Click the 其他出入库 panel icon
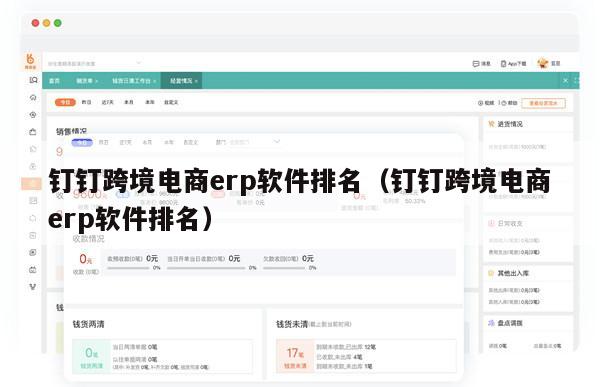The image size is (600, 387). pos(491,273)
